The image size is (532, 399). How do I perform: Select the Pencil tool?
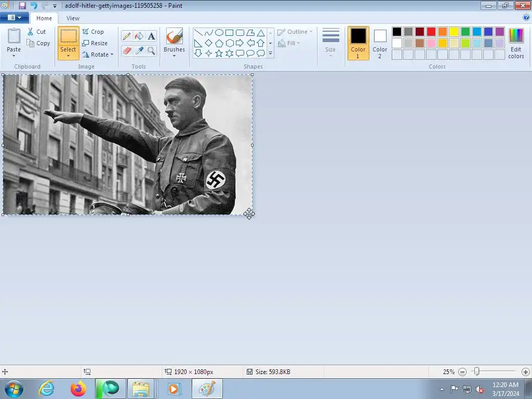pyautogui.click(x=127, y=36)
